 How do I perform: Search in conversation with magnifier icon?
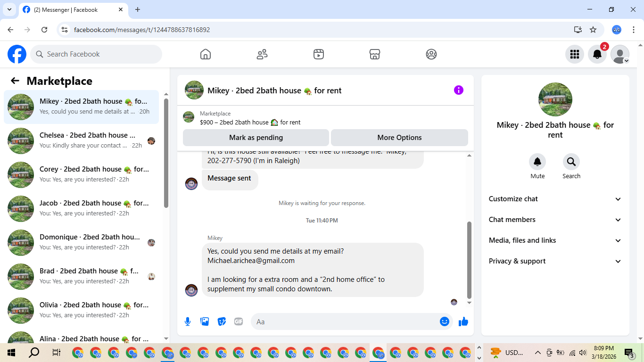click(571, 162)
